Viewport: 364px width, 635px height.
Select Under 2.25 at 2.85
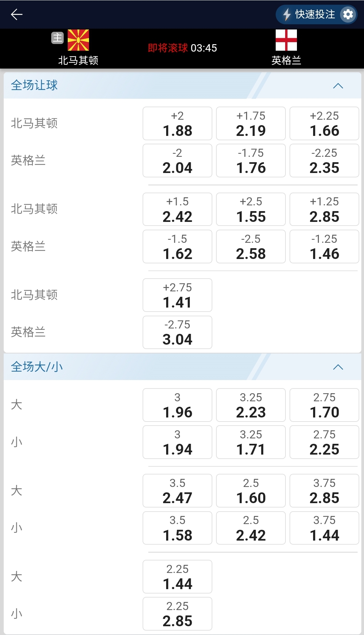click(x=177, y=614)
